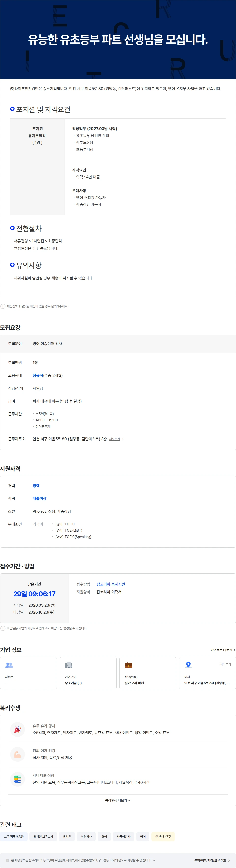The image size is (236, 868).
Task: Click the 대졸이상 education value
Action: point(39,498)
